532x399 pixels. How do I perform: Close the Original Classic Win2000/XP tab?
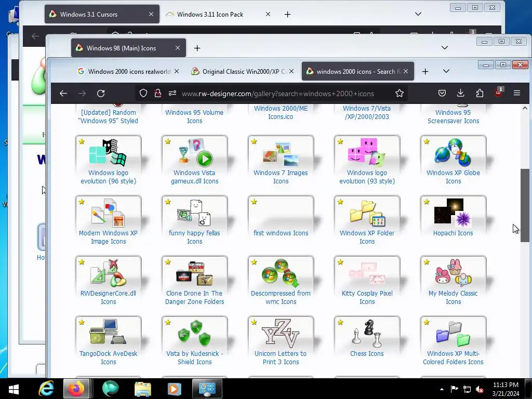coord(291,71)
